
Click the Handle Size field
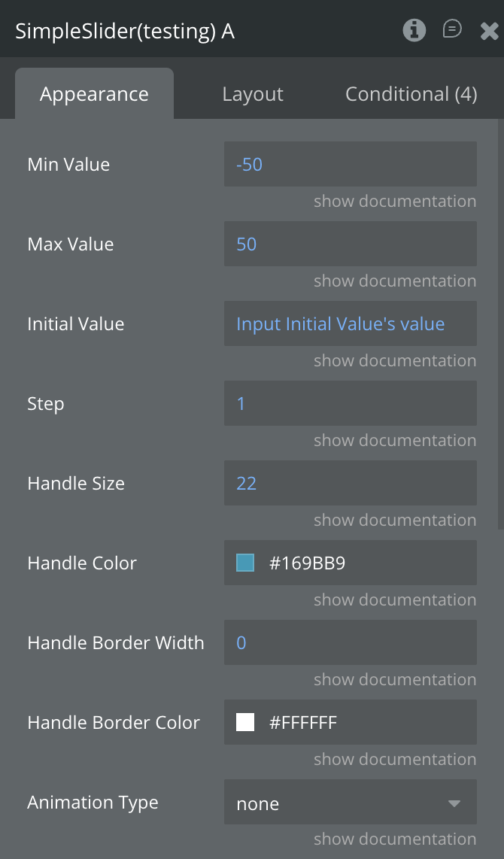pos(350,483)
